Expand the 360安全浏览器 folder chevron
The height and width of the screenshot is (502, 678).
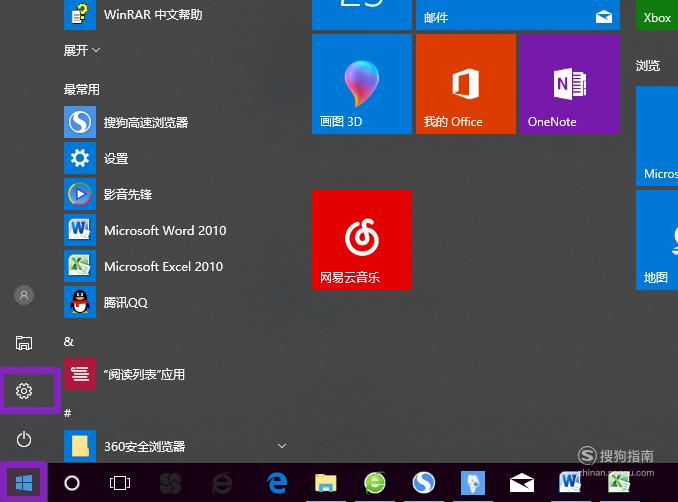(x=282, y=446)
